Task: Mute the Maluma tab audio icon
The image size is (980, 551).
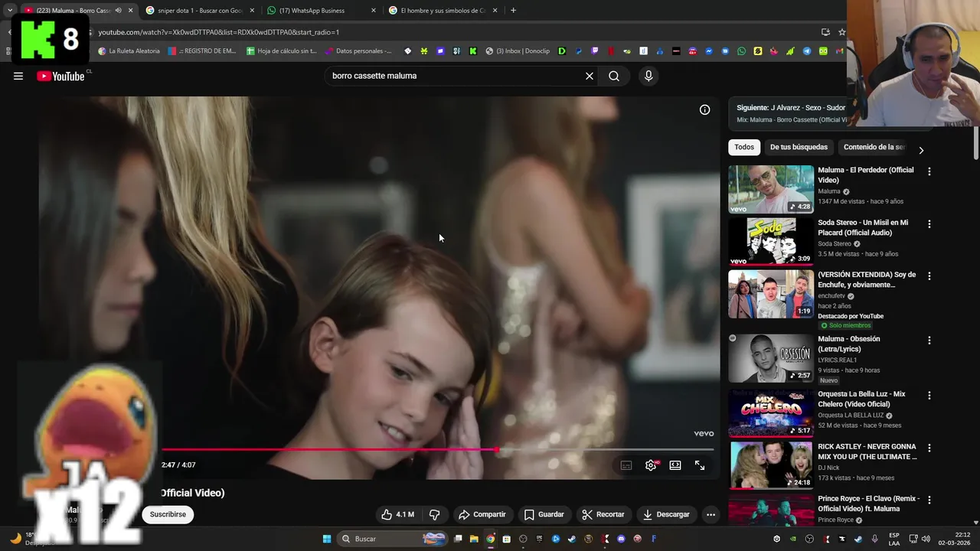Action: (x=118, y=11)
